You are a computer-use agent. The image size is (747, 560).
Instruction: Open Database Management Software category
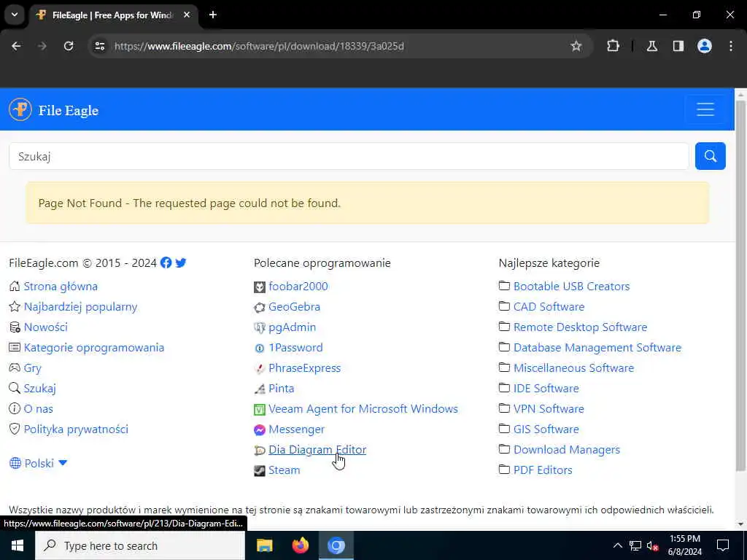[x=597, y=348]
